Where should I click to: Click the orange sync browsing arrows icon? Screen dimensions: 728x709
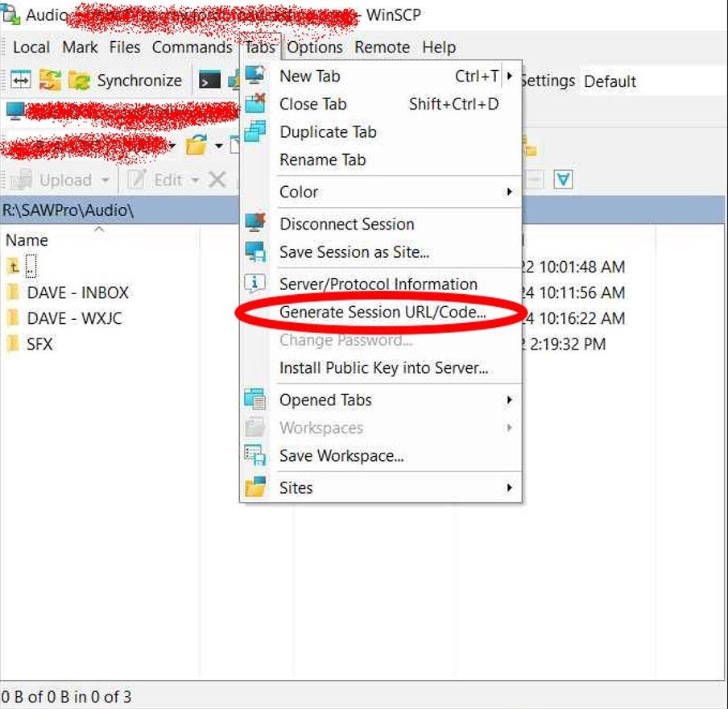[x=50, y=81]
